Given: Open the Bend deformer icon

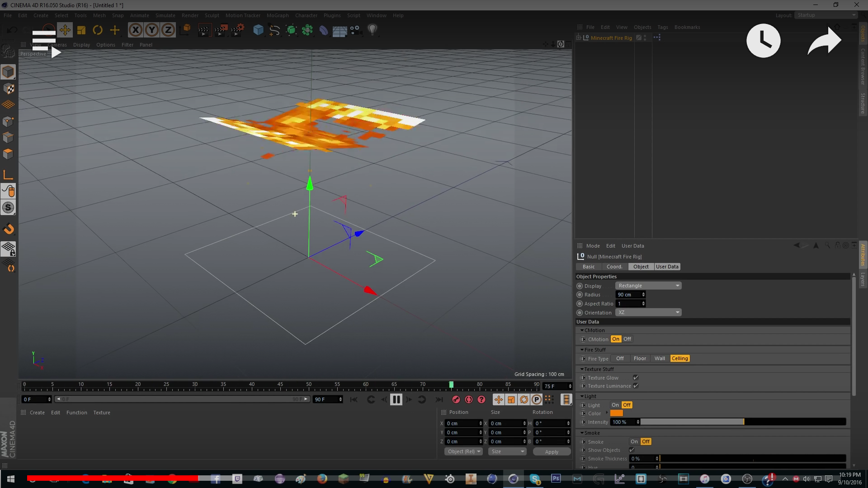Looking at the screenshot, I should 324,30.
